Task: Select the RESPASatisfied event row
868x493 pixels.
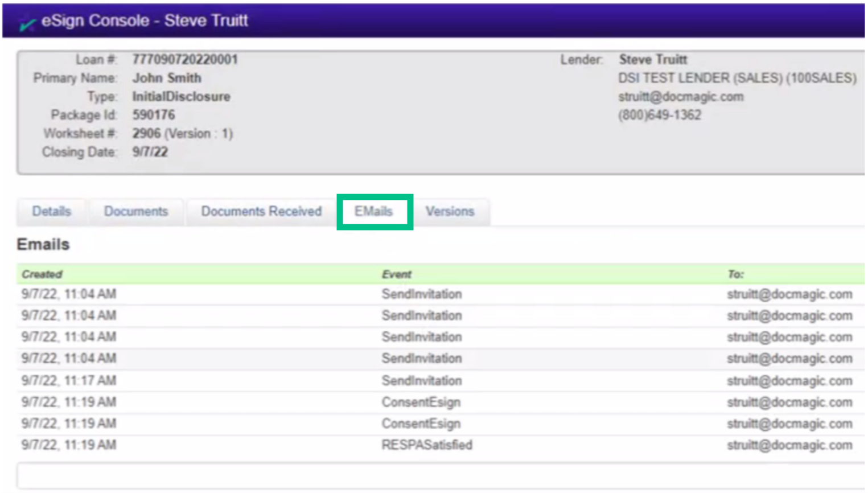Action: click(x=441, y=445)
